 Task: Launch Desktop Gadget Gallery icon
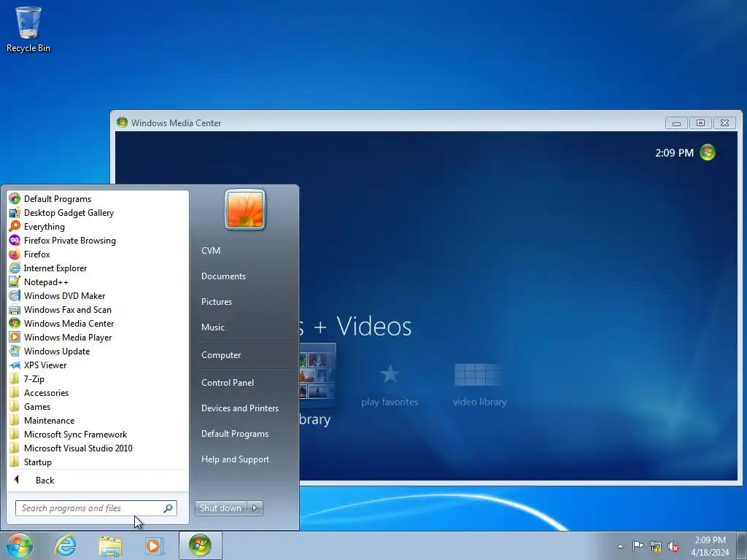point(15,212)
